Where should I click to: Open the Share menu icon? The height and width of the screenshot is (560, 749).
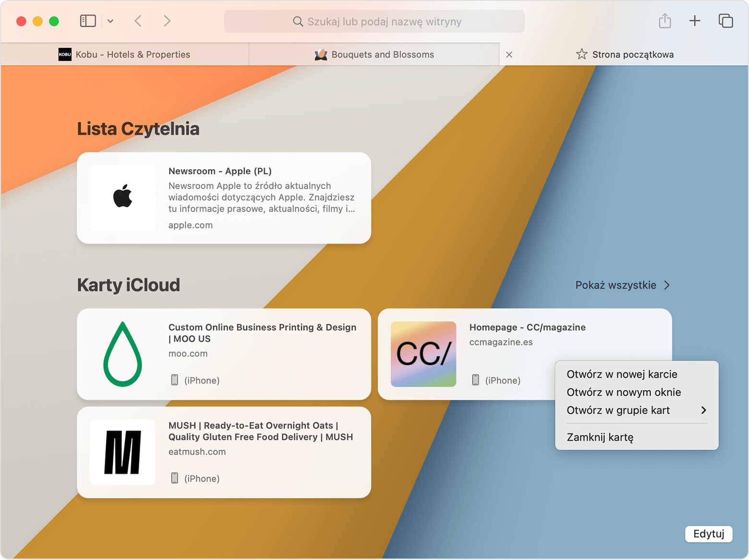point(664,21)
